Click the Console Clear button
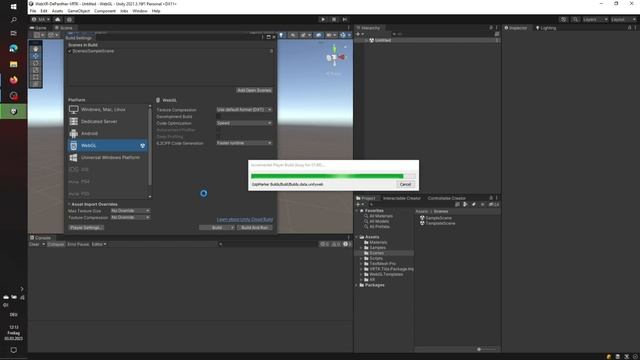 click(x=34, y=244)
